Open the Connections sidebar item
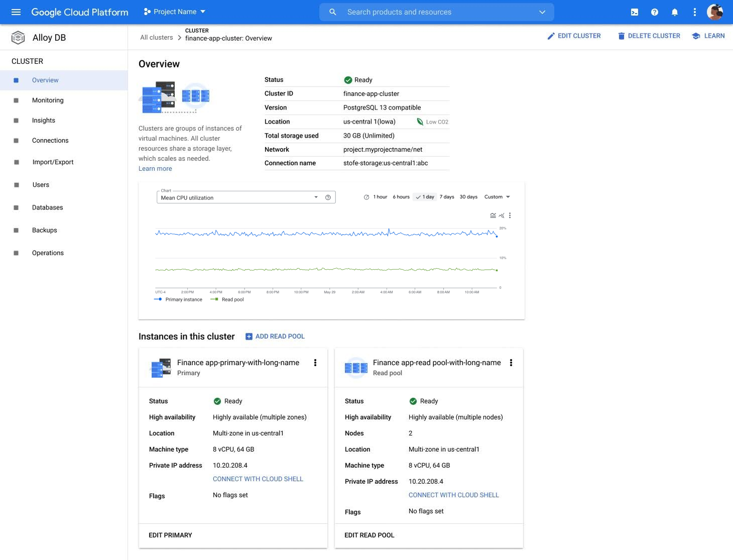The image size is (733, 560). 64,141
